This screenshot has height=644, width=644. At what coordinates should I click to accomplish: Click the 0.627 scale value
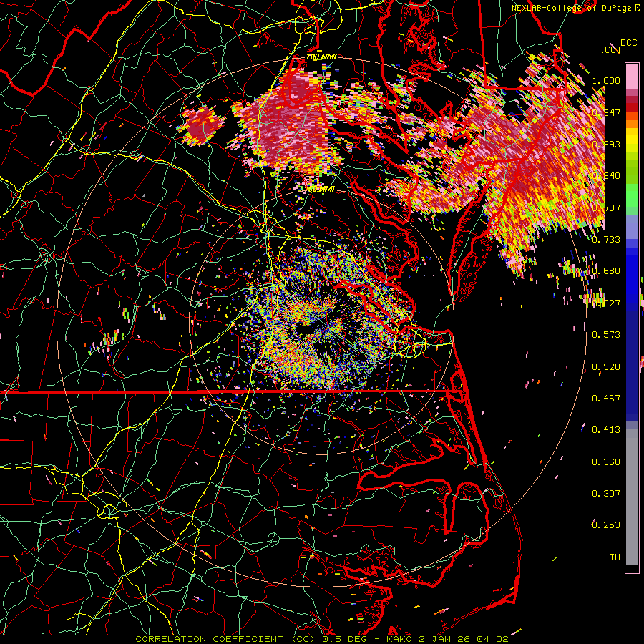click(606, 303)
